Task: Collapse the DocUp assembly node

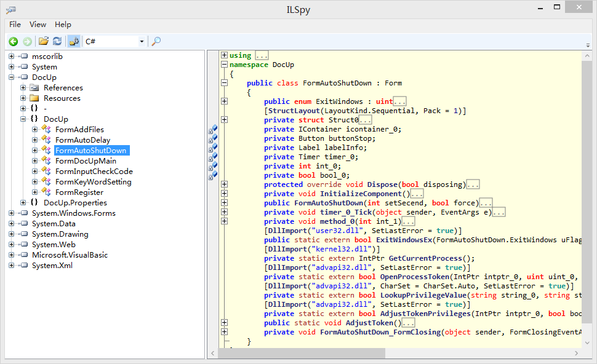Action: click(12, 77)
